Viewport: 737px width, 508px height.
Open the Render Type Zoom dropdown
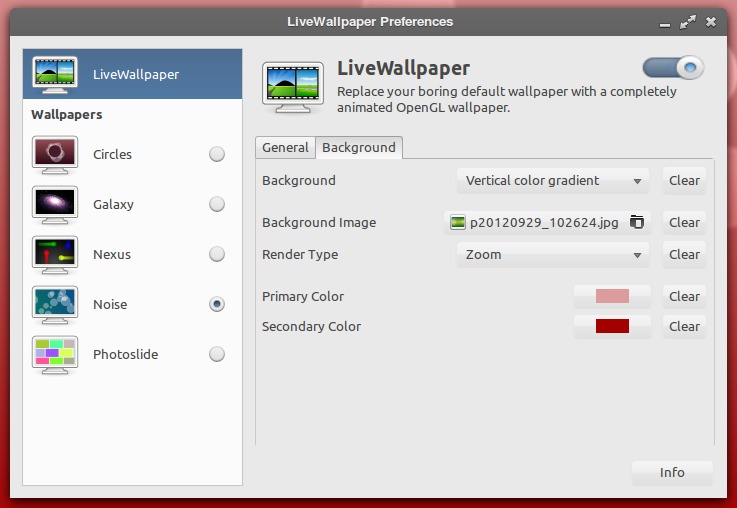(553, 255)
